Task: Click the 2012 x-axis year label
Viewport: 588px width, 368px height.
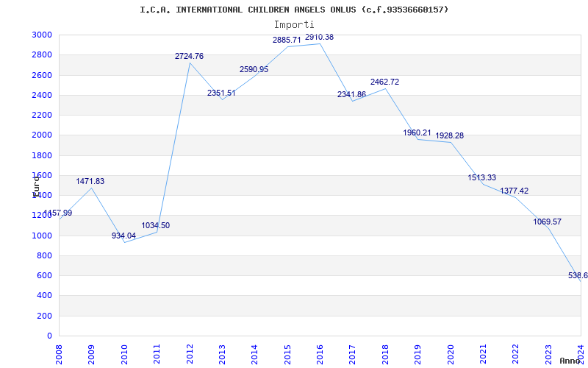Action: point(190,354)
